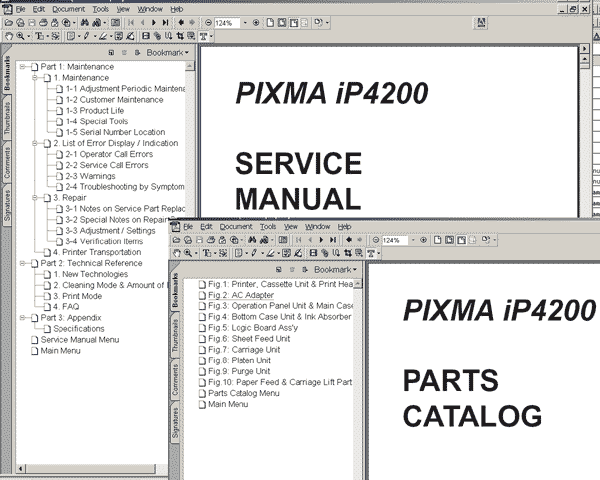The height and width of the screenshot is (480, 600).
Task: Go to next page in Parts Catalog window
Action: click(x=321, y=240)
